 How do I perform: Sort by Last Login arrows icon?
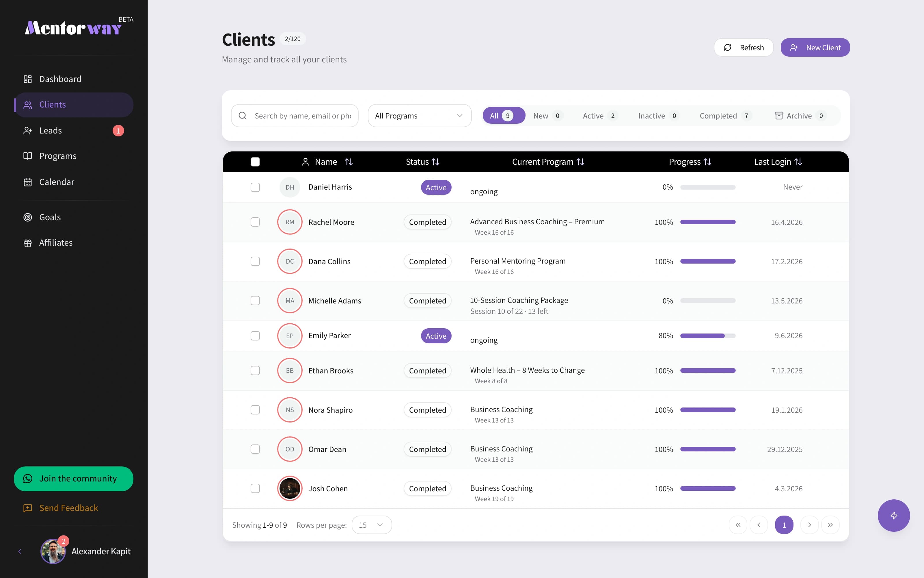coord(798,162)
